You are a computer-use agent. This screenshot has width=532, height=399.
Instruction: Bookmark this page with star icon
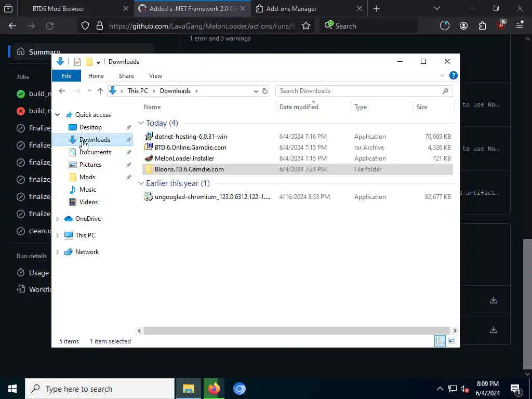[x=305, y=26]
